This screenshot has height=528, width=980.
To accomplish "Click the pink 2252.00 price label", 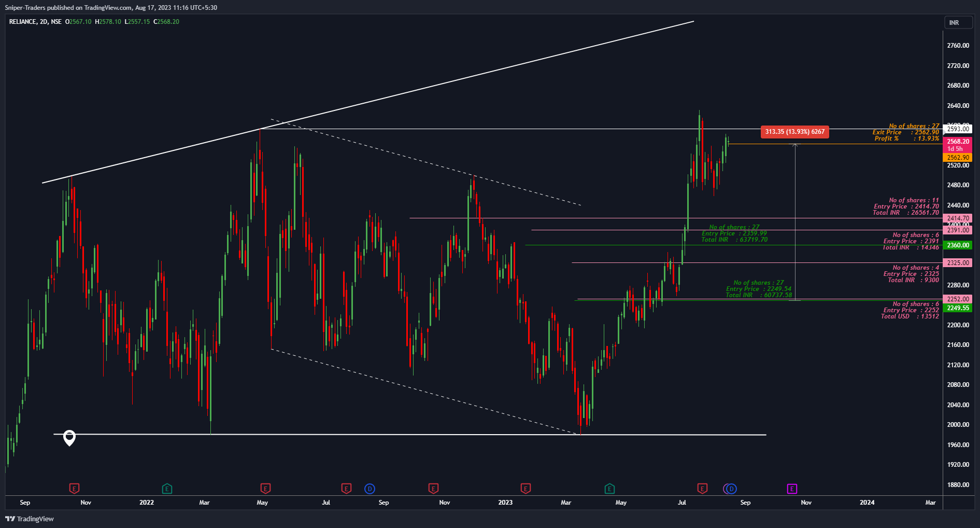I will pyautogui.click(x=958, y=299).
